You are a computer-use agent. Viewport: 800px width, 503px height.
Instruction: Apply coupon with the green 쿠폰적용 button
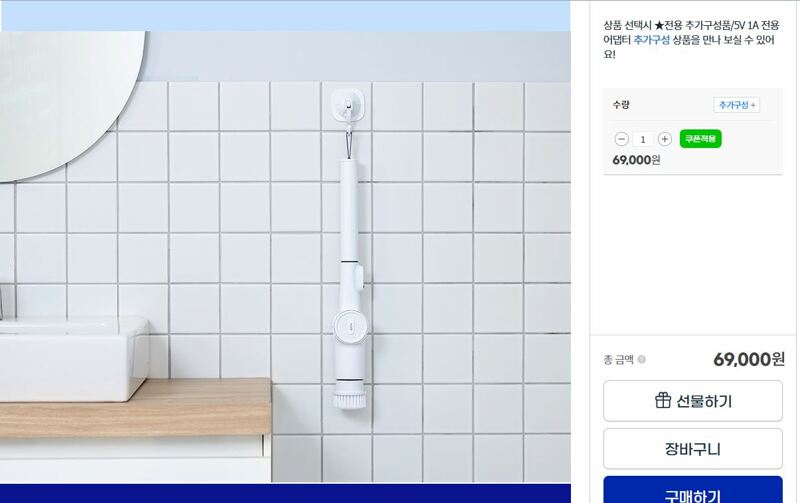pos(700,139)
